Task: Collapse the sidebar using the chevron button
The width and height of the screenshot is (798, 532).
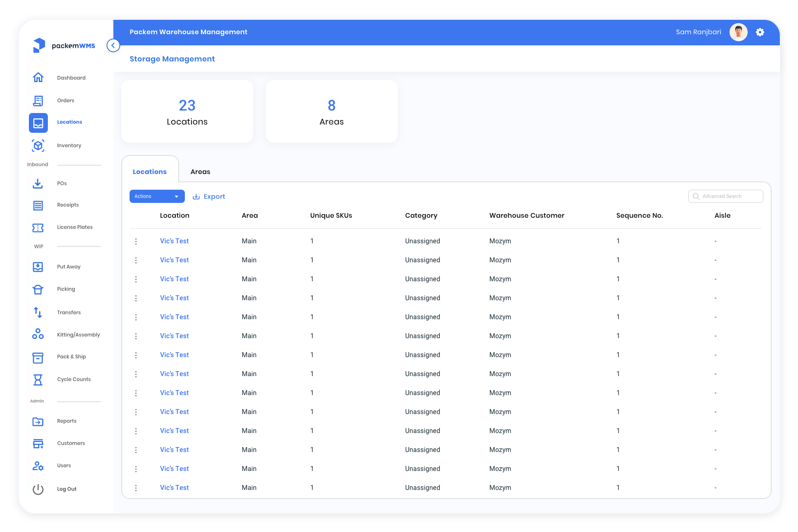Action: (113, 45)
